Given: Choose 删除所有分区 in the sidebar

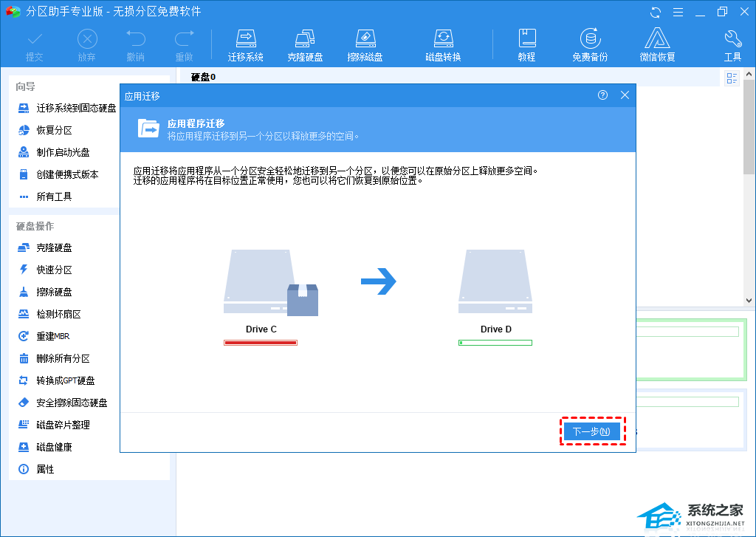Looking at the screenshot, I should coord(53,358).
